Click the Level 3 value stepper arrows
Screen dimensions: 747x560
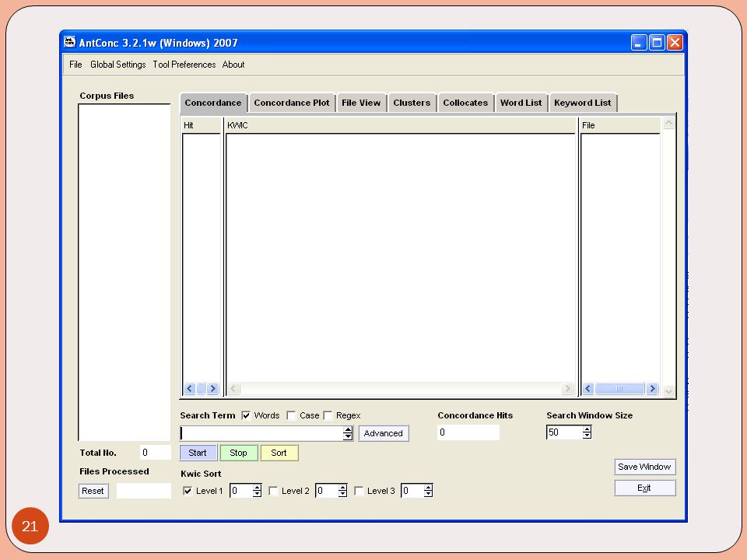(x=428, y=491)
